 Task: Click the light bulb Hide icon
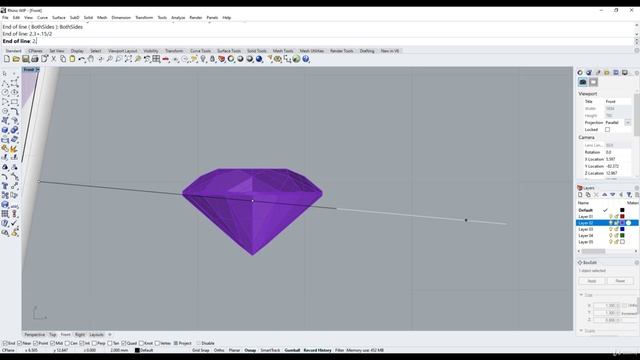point(203,59)
